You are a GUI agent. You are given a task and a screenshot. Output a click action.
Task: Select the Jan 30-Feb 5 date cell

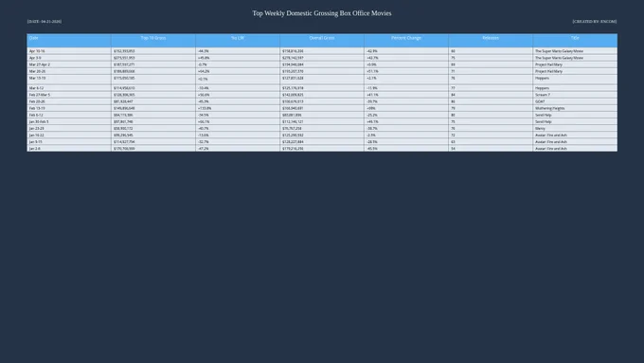(69, 121)
